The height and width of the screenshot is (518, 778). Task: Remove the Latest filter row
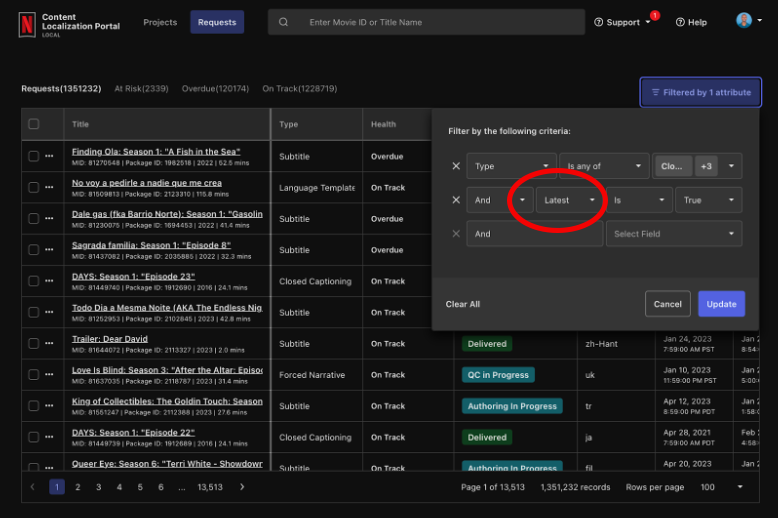click(x=456, y=200)
